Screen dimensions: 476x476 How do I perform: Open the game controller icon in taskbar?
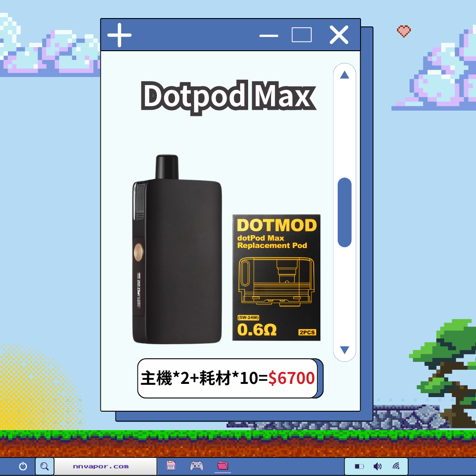197,465
